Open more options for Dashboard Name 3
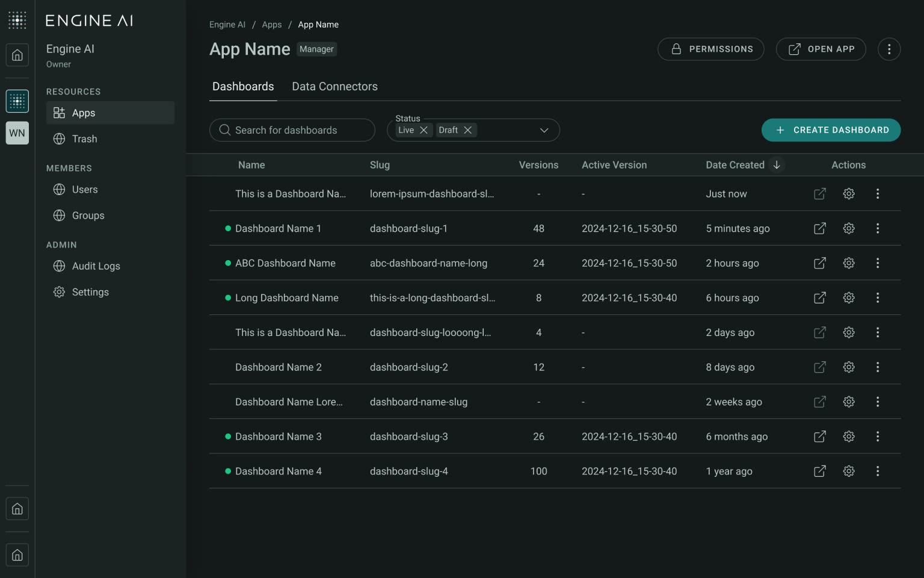Screen dimensions: 924x578 (x=878, y=437)
